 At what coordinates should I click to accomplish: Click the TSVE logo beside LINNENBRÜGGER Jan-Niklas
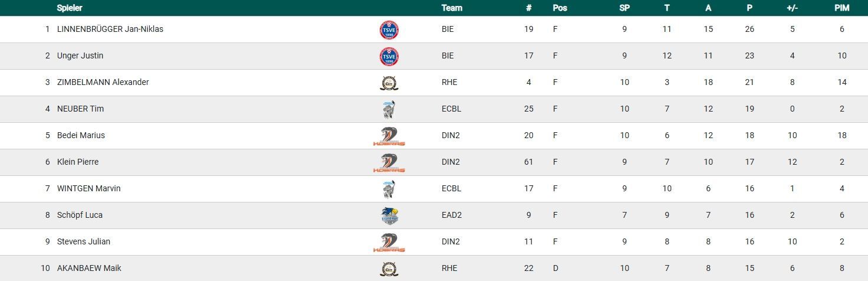pos(389,30)
